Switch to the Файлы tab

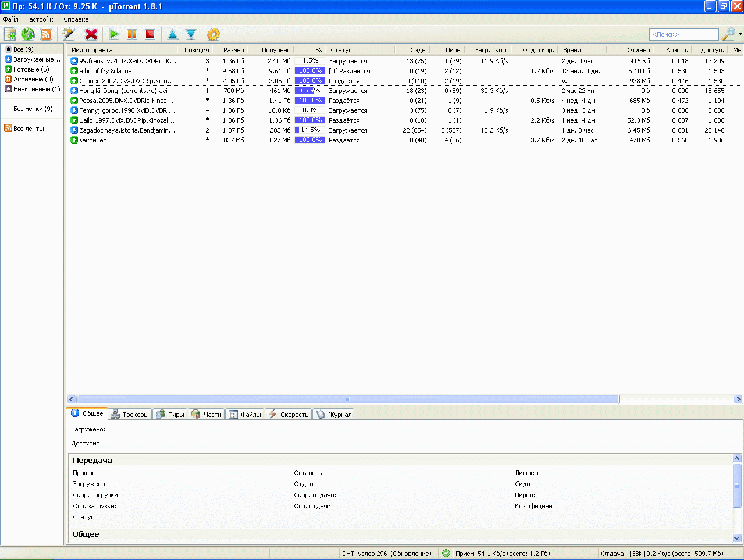(x=245, y=415)
